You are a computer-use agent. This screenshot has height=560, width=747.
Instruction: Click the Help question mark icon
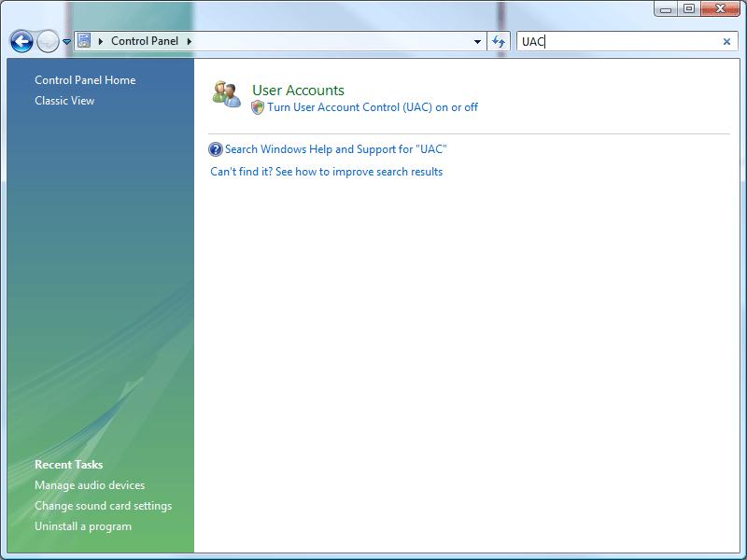click(x=216, y=149)
